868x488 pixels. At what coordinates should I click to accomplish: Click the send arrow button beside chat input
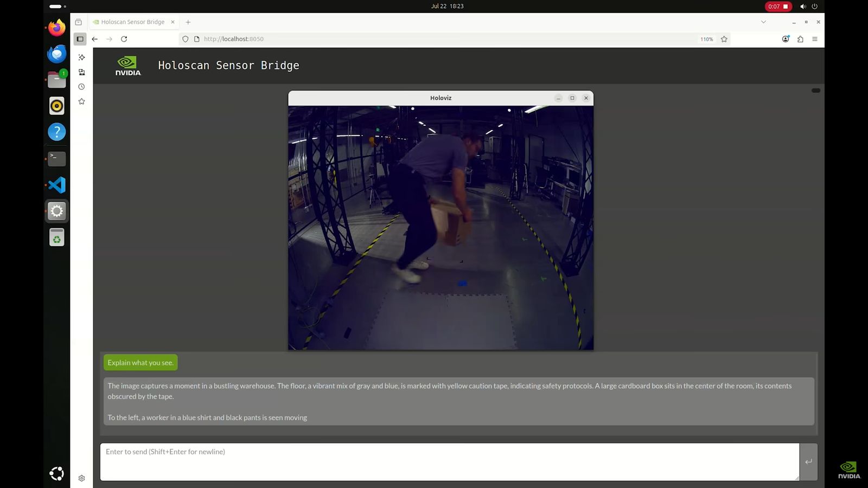point(808,461)
